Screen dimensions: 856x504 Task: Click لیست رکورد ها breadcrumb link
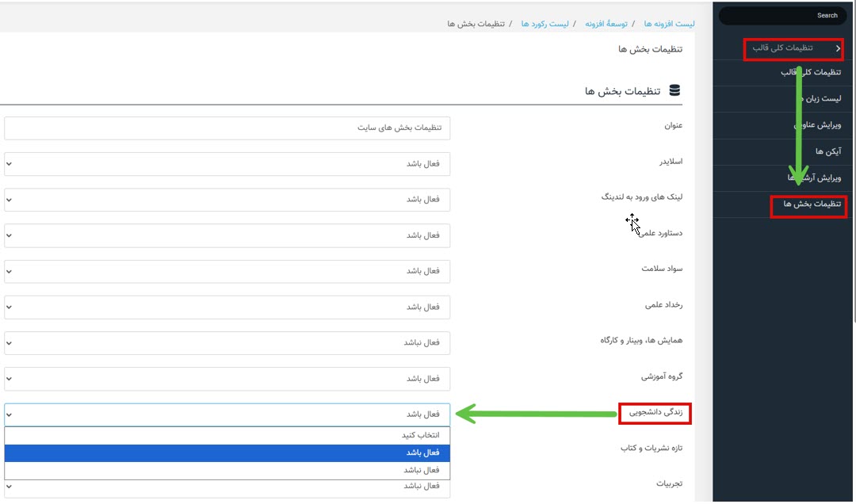(x=545, y=24)
